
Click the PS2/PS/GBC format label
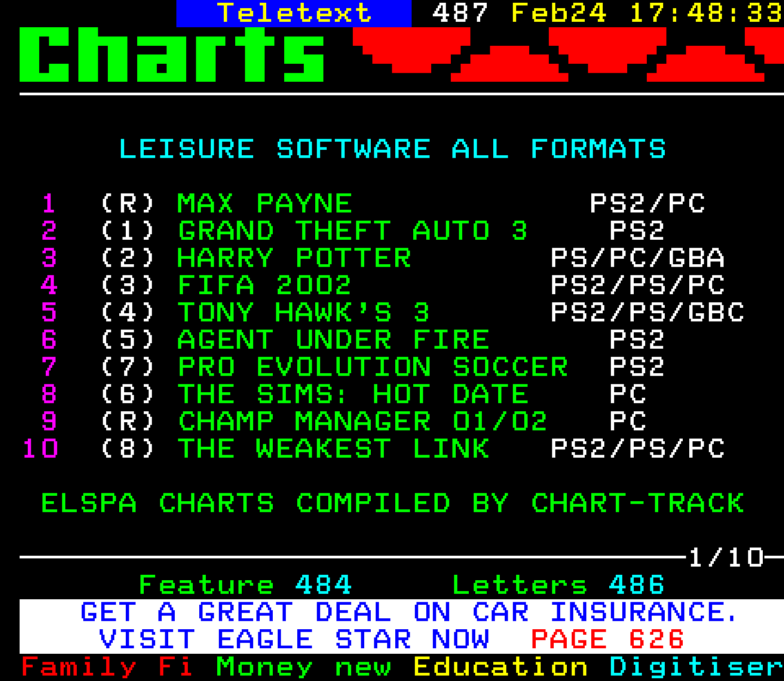tap(647, 313)
